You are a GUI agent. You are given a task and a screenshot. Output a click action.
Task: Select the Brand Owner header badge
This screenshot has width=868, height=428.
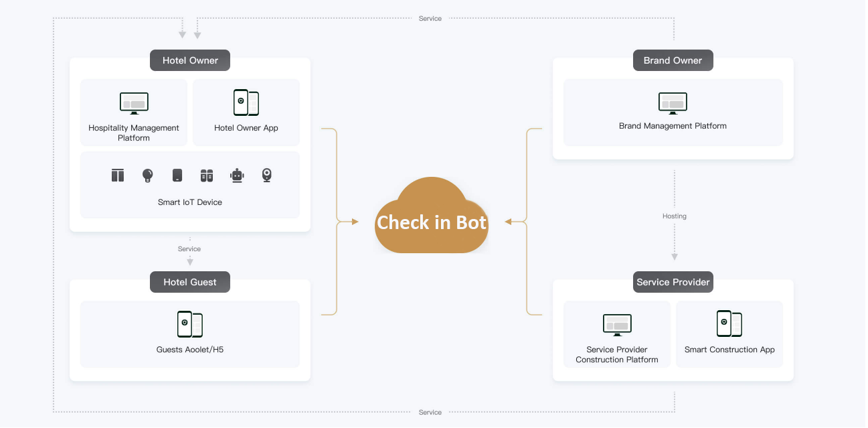point(673,60)
